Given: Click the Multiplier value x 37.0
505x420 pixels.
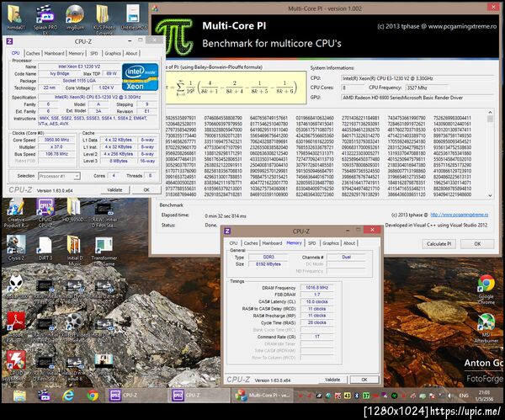Looking at the screenshot, I should click(x=56, y=146).
